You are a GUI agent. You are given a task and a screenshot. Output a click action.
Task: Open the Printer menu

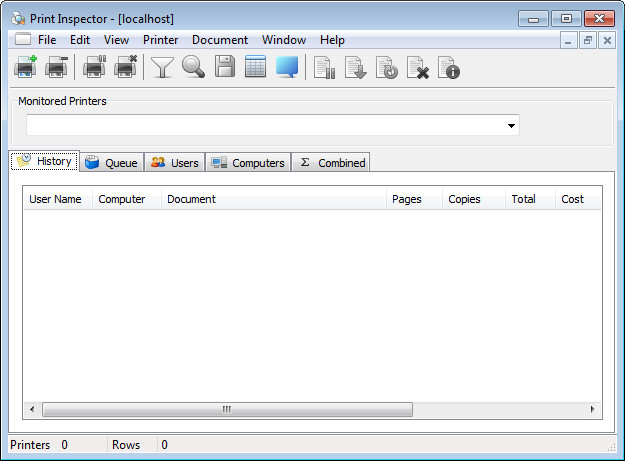(161, 40)
